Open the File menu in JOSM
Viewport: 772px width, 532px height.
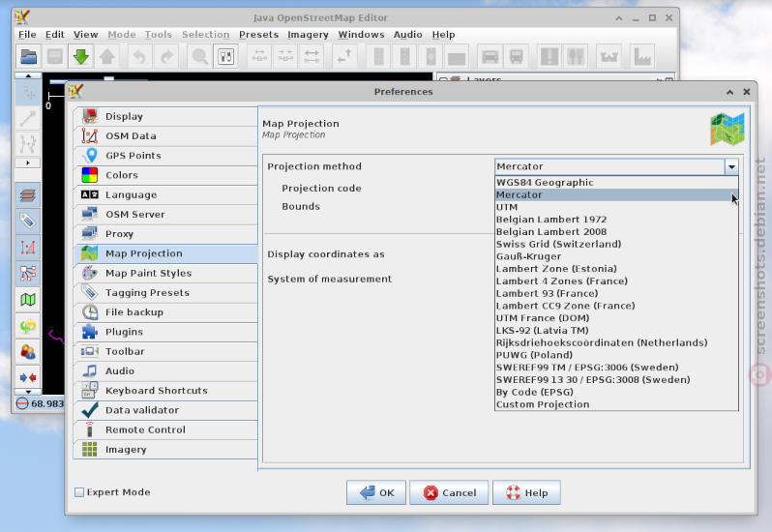[x=27, y=35]
